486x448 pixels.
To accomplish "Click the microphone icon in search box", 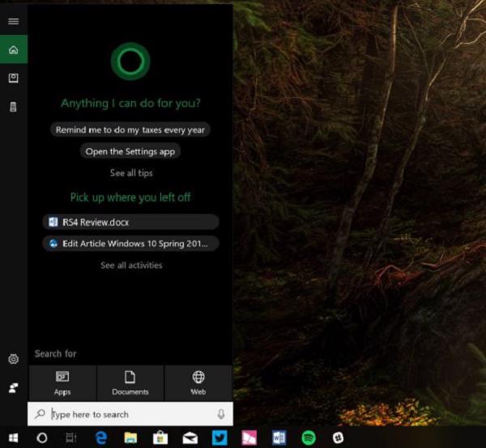I will click(220, 414).
